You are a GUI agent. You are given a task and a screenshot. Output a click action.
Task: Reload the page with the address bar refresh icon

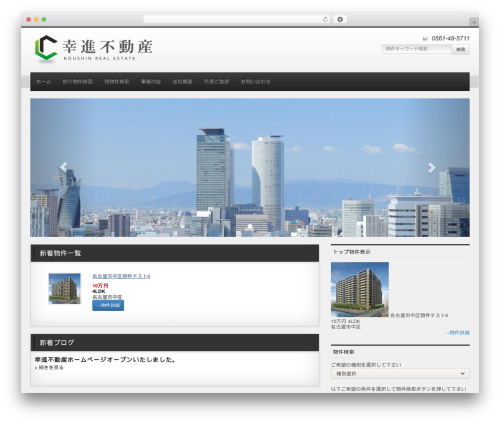pyautogui.click(x=325, y=19)
